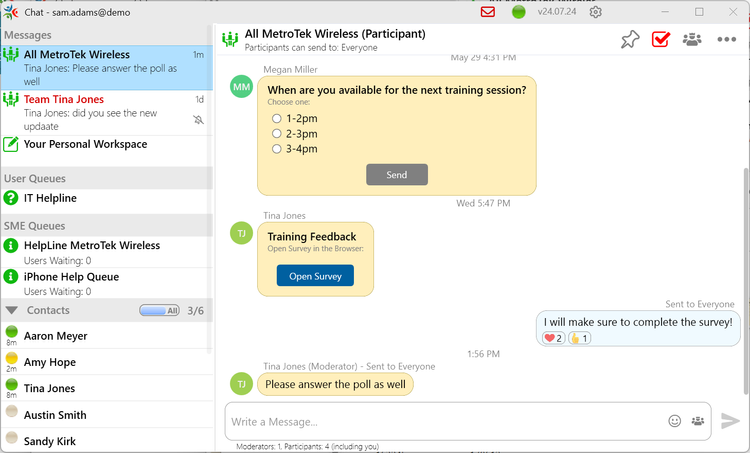This screenshot has height=453, width=750.
Task: Choose recipients with group icon in message box
Action: pos(698,421)
